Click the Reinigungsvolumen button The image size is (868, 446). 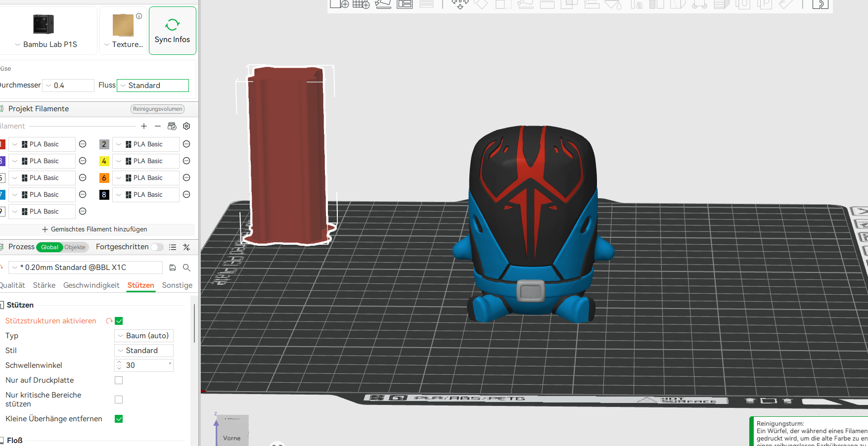pyautogui.click(x=157, y=109)
